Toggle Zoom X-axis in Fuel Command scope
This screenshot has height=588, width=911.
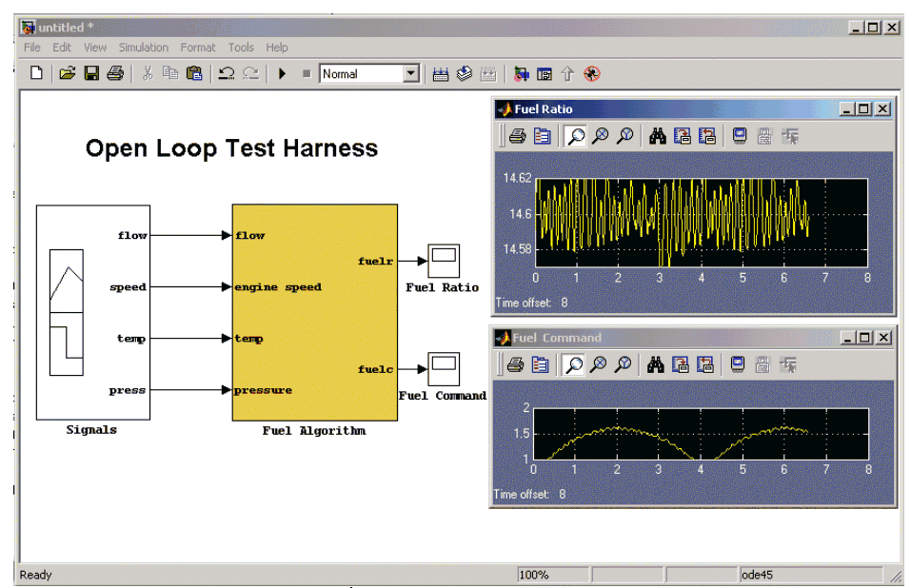[x=600, y=364]
